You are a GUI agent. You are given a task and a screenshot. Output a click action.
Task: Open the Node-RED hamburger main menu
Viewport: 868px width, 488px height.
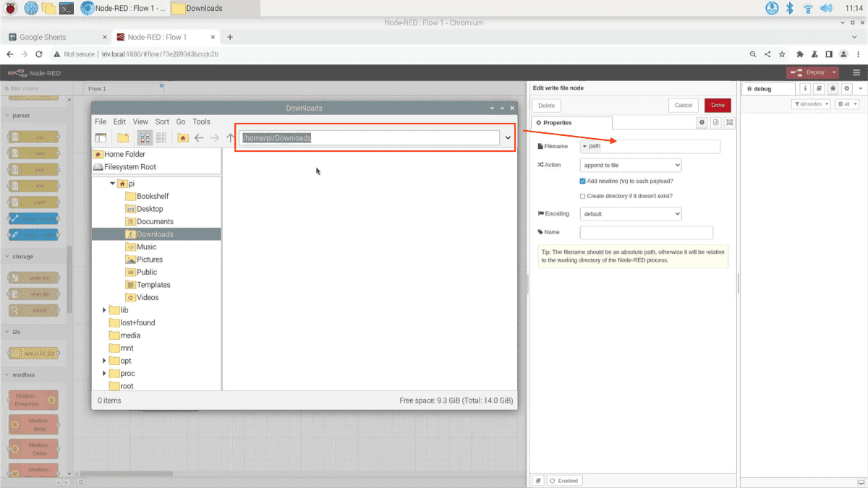tap(856, 72)
